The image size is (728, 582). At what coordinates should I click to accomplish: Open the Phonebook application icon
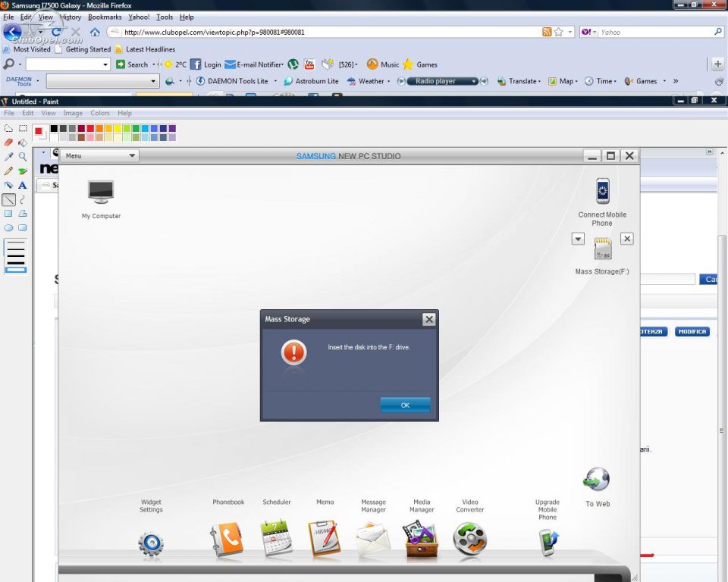pos(227,540)
